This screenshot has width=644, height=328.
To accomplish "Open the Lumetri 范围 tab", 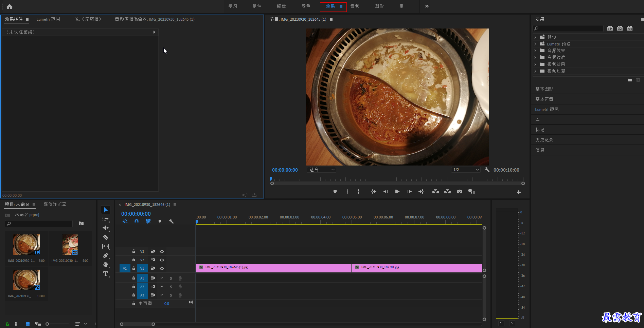I will (48, 19).
